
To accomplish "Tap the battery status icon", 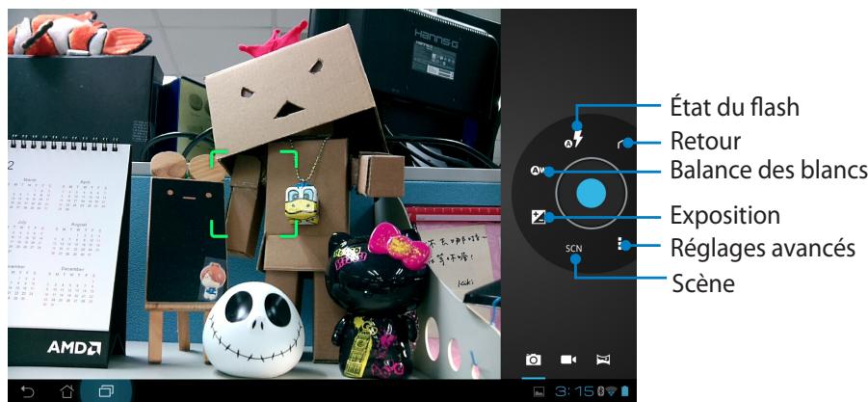I will 625,391.
